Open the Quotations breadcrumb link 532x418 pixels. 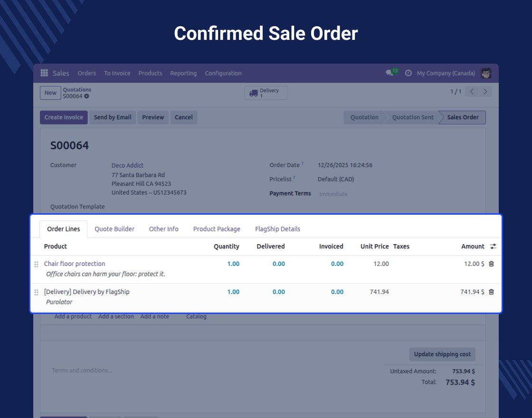coord(77,90)
